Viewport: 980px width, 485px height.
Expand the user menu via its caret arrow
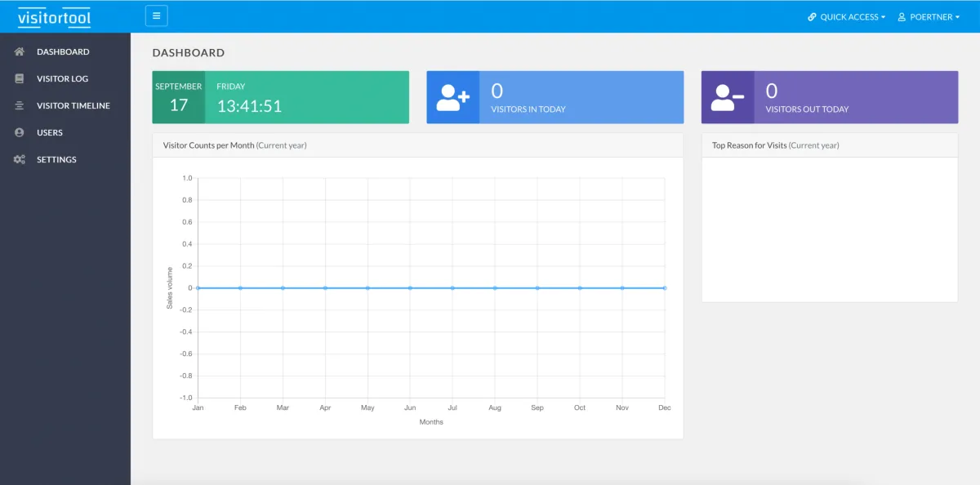957,16
